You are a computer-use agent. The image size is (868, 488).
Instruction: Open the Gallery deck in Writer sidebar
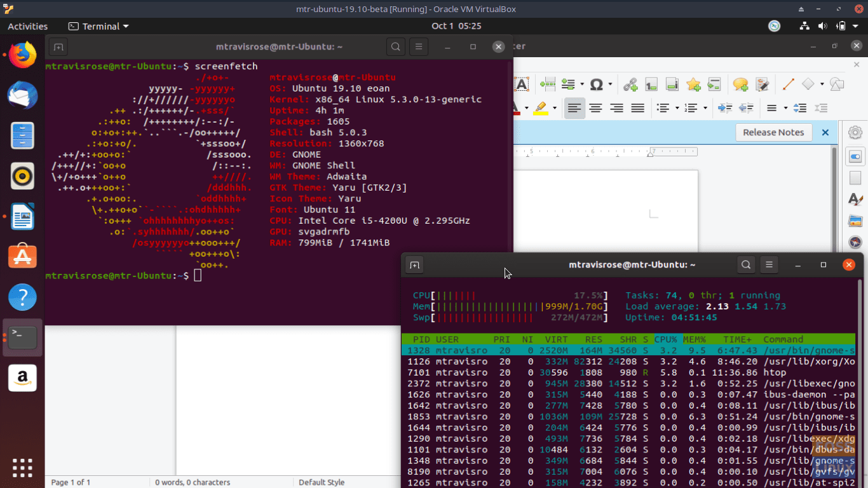click(855, 220)
